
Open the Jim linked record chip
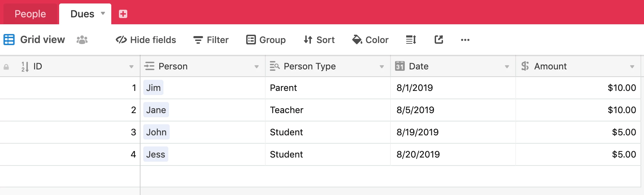(x=153, y=88)
